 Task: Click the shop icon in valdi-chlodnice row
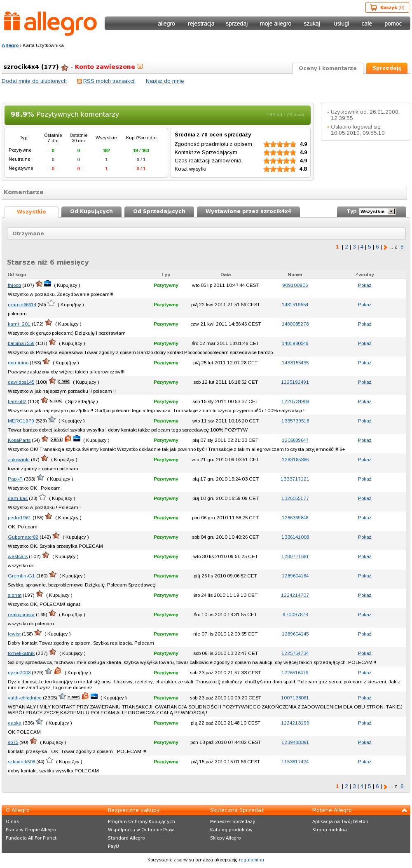coord(85,696)
